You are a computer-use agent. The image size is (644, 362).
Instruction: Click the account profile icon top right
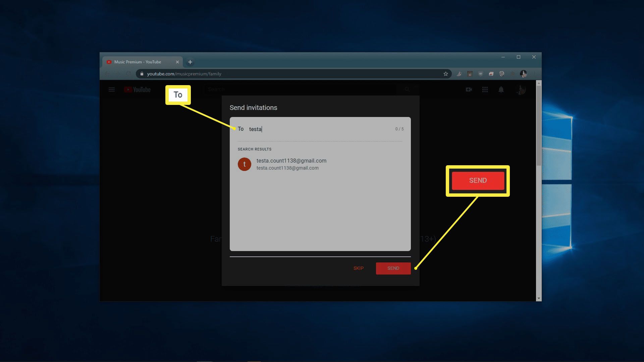(x=521, y=90)
